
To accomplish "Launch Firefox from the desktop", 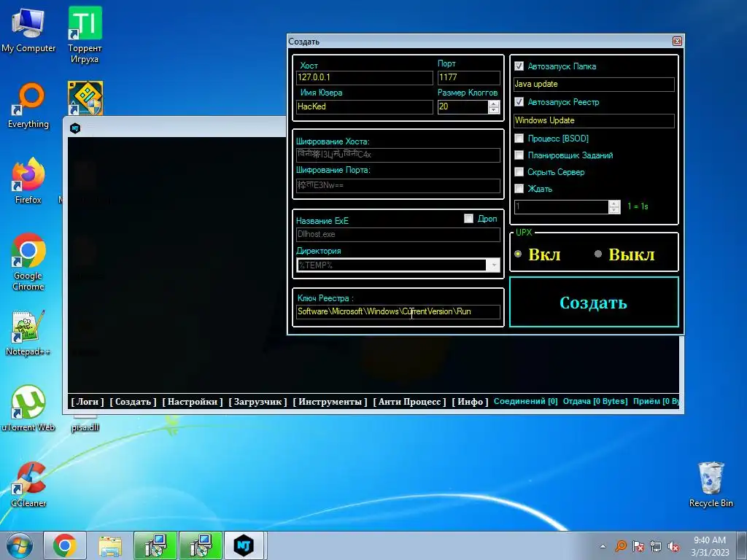I will pyautogui.click(x=28, y=181).
